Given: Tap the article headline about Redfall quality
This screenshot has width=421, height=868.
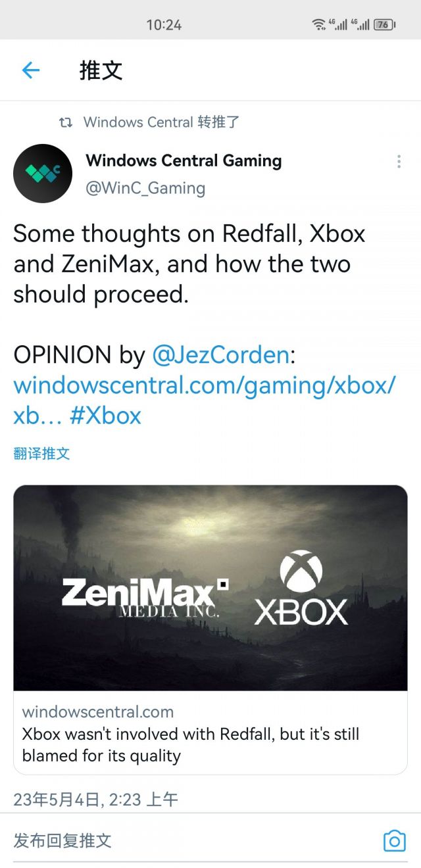Looking at the screenshot, I should pyautogui.click(x=191, y=744).
